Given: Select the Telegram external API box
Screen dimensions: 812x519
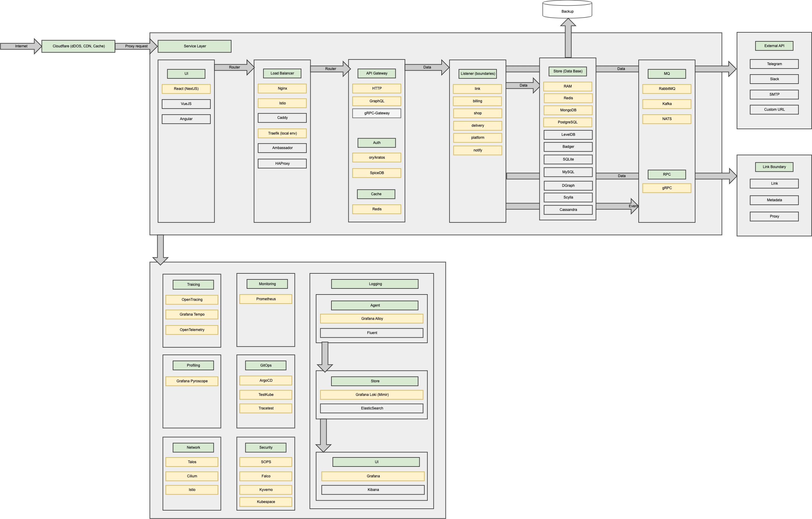Looking at the screenshot, I should (x=774, y=64).
